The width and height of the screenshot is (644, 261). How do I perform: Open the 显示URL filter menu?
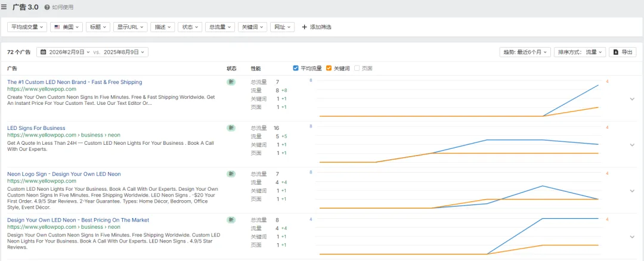coord(131,27)
